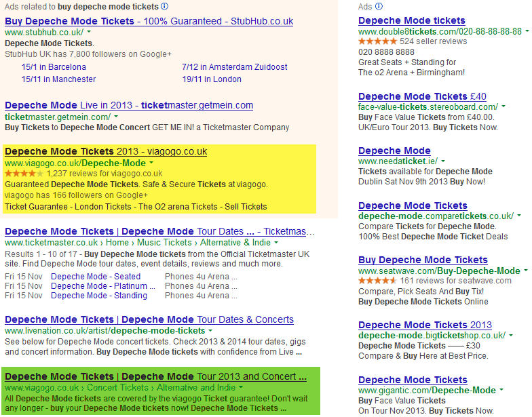Follow the '19/11 in London' sitelink
Screen dimensions: 532x417
tap(212, 79)
